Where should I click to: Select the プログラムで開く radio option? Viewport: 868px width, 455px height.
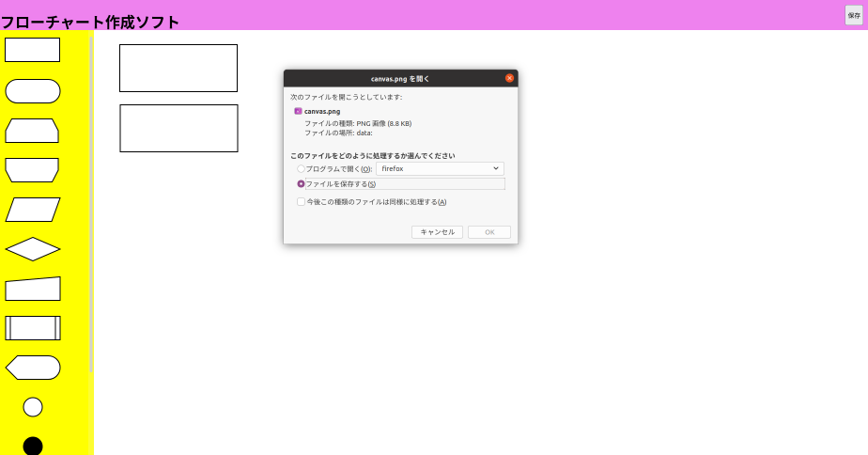pos(302,169)
